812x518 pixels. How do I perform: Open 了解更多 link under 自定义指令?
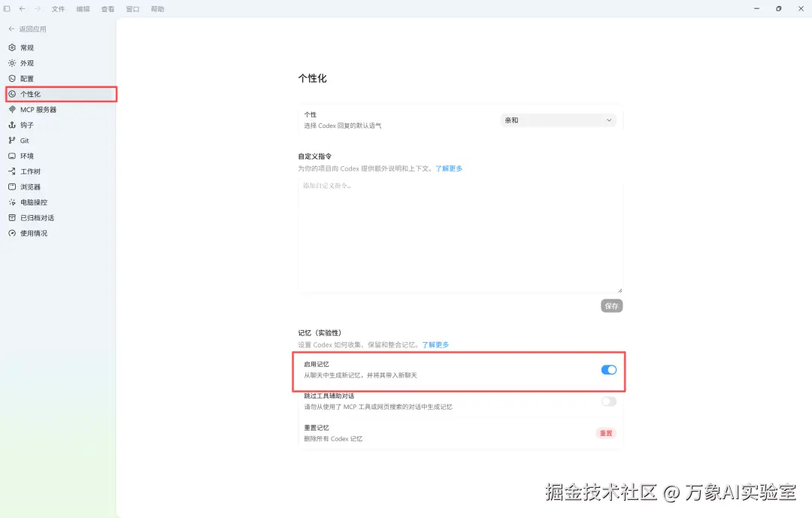(x=449, y=168)
